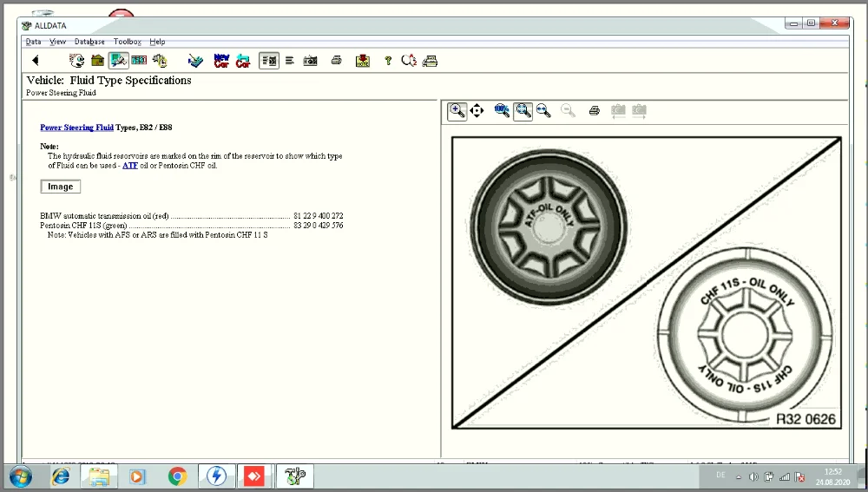Switch to the ALLDATA taskbar button

[294, 476]
